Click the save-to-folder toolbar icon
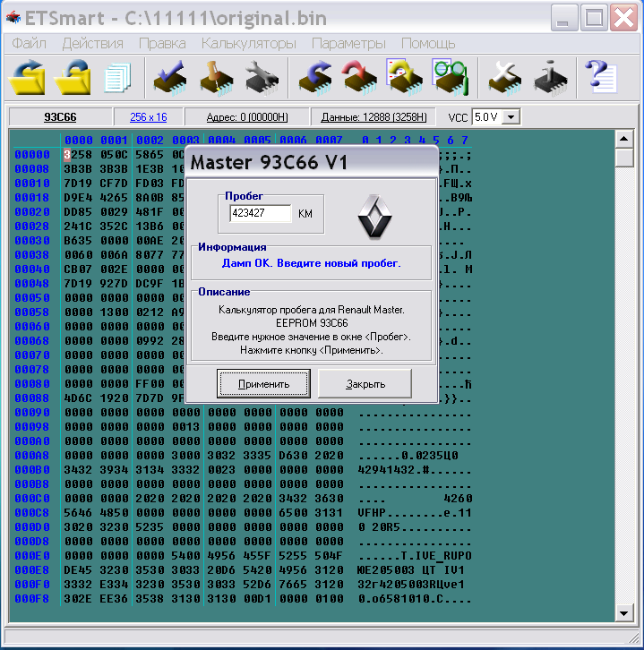 click(x=73, y=78)
